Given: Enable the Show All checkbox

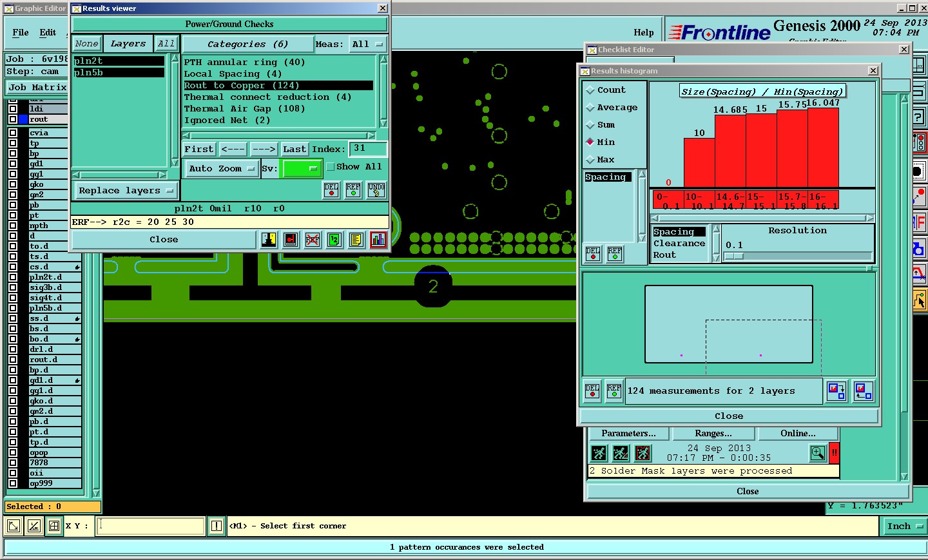Looking at the screenshot, I should [x=330, y=167].
